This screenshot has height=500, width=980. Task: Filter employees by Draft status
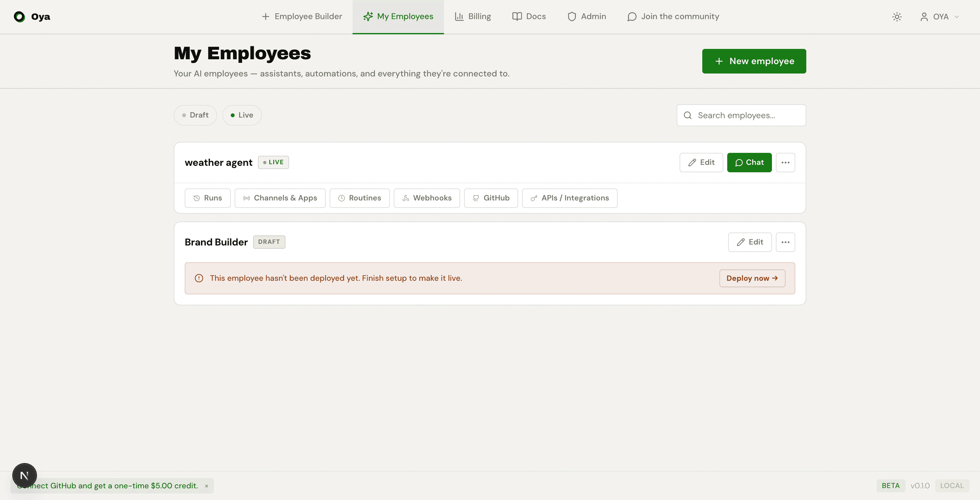point(195,115)
